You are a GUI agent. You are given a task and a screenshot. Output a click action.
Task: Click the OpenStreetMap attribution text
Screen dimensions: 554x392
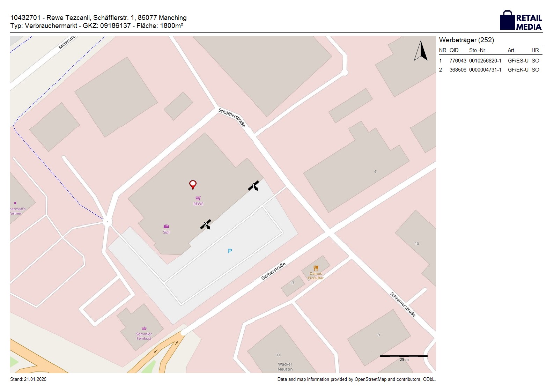(x=356, y=379)
